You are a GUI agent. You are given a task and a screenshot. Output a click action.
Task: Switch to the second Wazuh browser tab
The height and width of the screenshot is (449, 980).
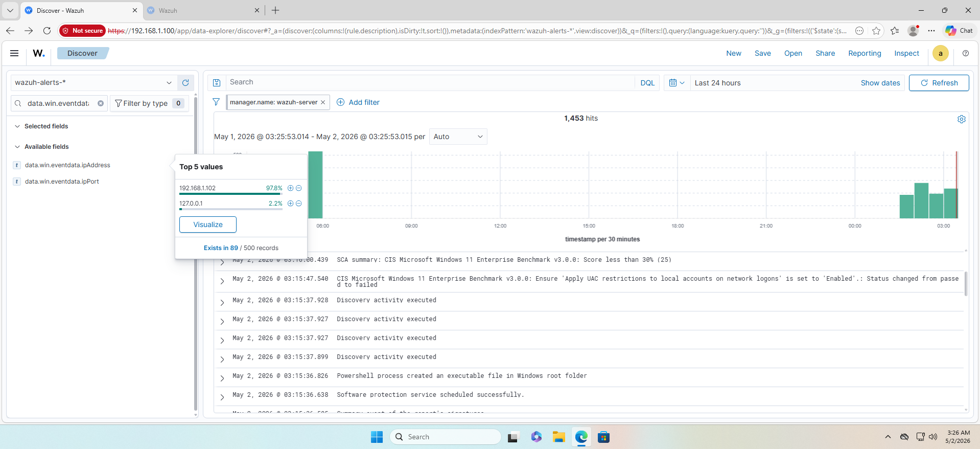click(202, 10)
